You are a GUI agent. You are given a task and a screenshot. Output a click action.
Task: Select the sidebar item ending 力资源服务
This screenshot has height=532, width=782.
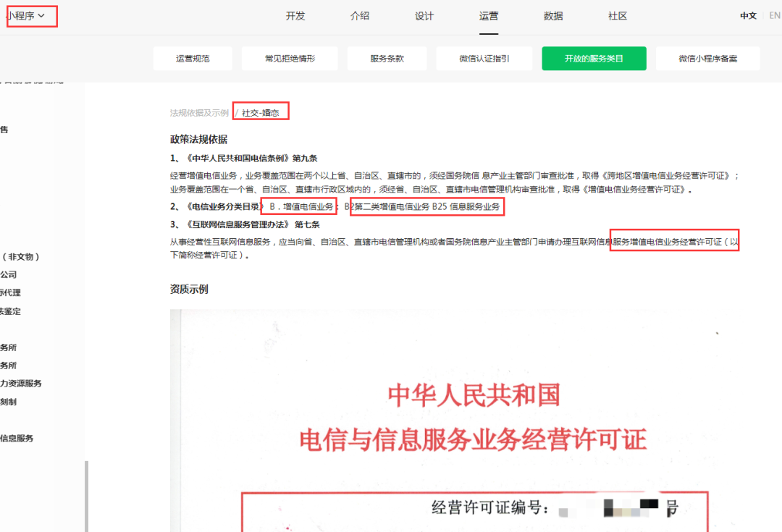point(21,384)
